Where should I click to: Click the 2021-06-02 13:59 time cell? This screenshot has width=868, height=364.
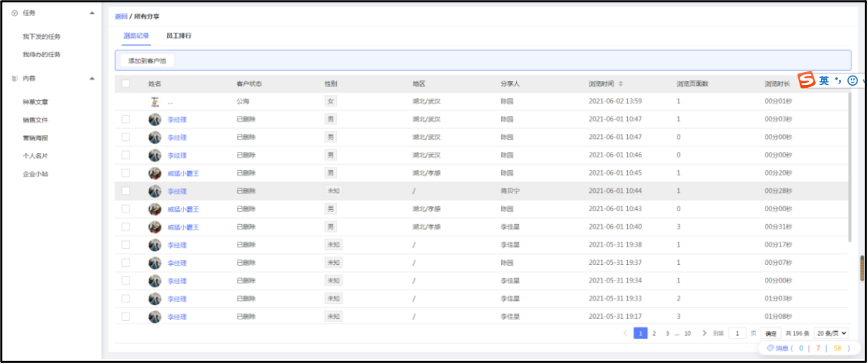click(x=615, y=102)
